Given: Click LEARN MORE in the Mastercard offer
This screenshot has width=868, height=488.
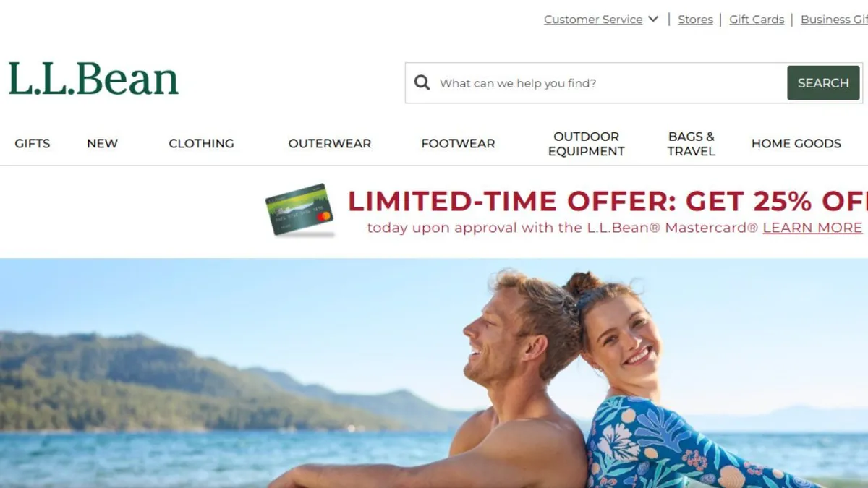Looking at the screenshot, I should 812,228.
